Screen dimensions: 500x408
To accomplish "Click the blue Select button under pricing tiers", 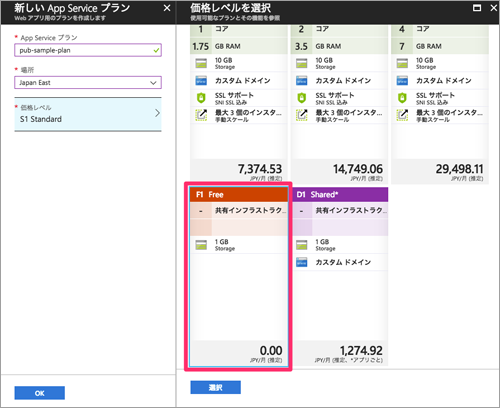I will click(x=216, y=387).
